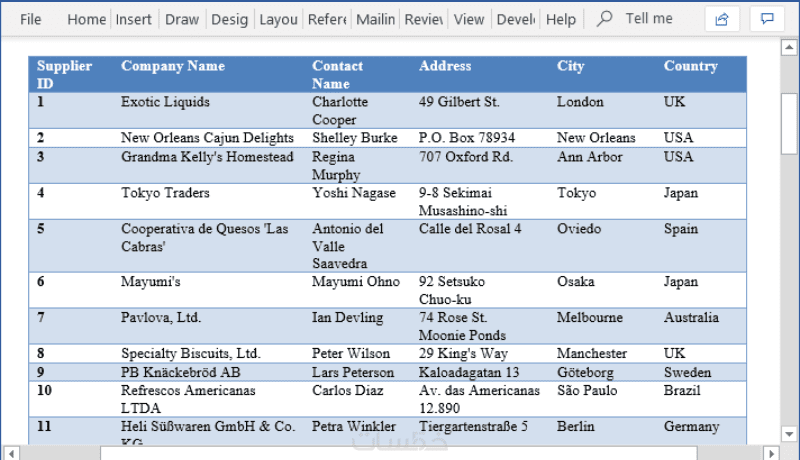Open the References ribbon tab

point(327,19)
